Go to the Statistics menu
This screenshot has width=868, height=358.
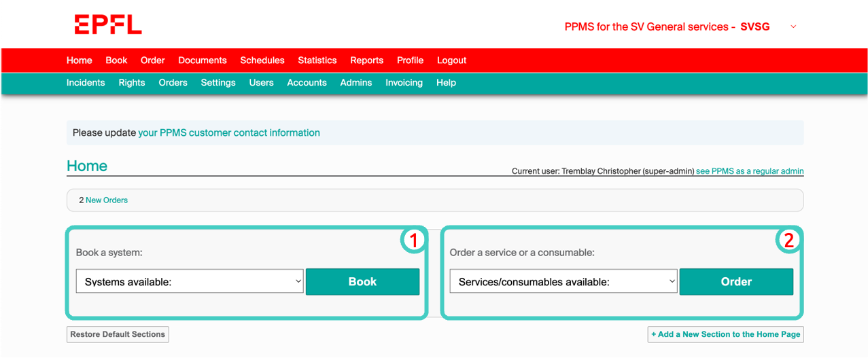point(317,60)
